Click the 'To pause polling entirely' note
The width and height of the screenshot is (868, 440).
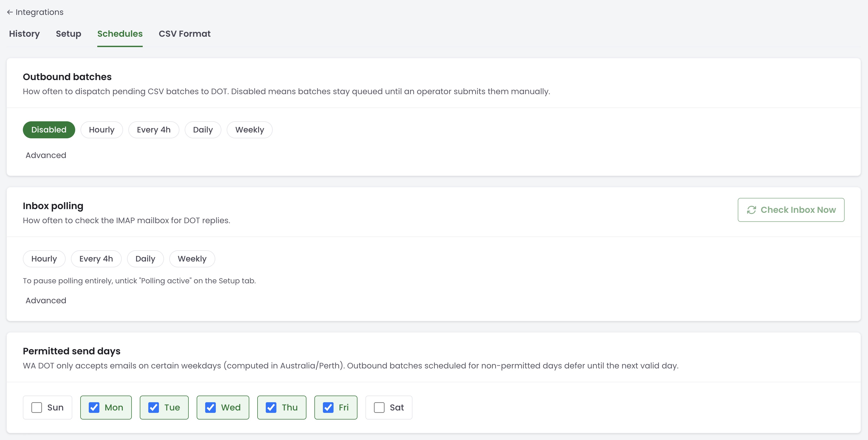pos(139,281)
